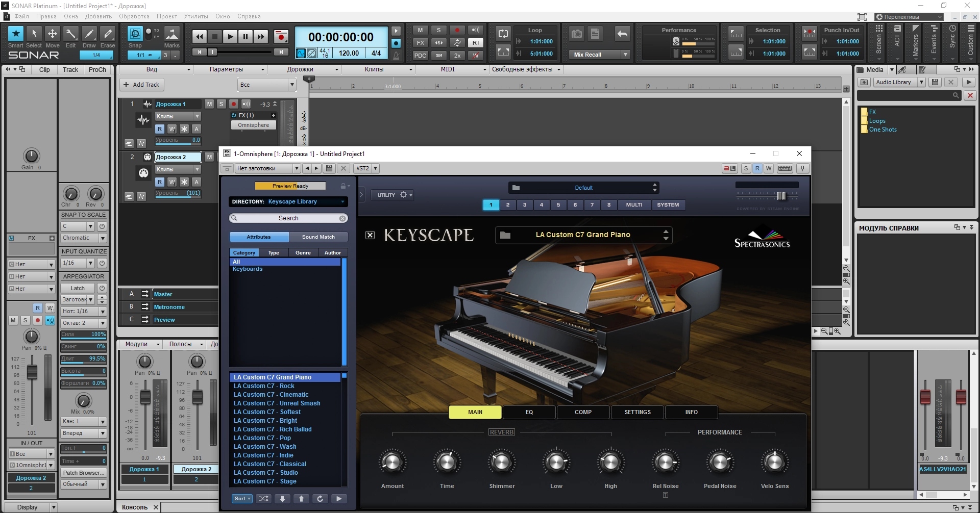Audition patch with browser play button

[x=339, y=499]
